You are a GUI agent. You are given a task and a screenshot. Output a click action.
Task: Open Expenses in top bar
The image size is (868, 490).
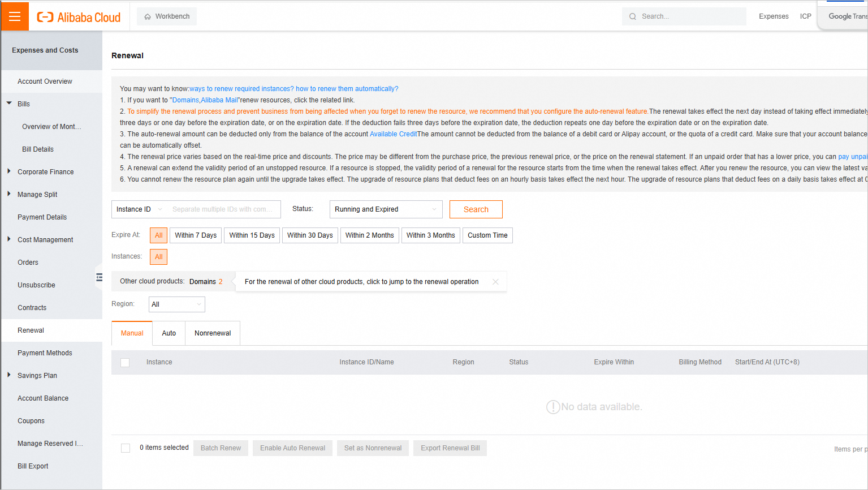tap(774, 16)
